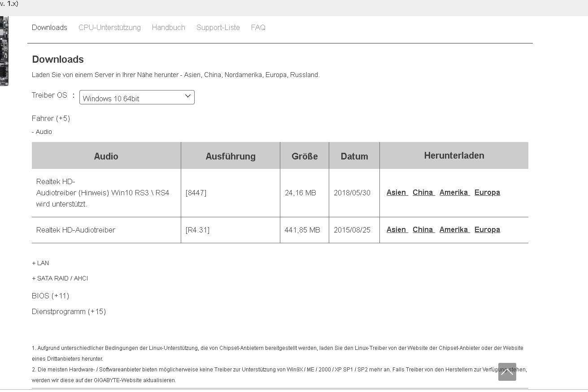
Task: Download driver 8447 from Amerika server
Action: pyautogui.click(x=454, y=192)
